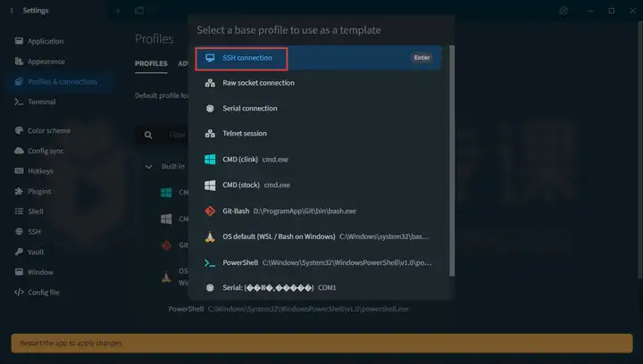Open Terminal settings section
The width and height of the screenshot is (643, 364).
61,102
